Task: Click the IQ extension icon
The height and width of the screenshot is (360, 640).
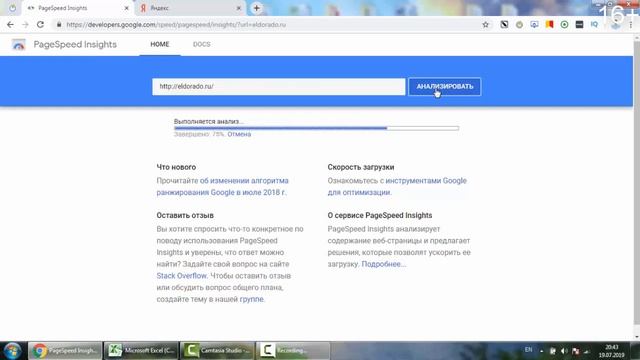Action: click(594, 24)
